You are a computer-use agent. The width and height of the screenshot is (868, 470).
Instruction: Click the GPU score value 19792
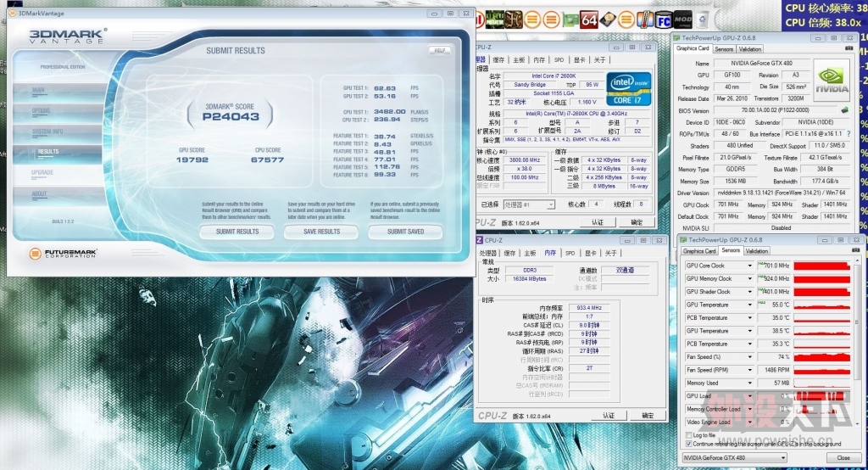192,160
